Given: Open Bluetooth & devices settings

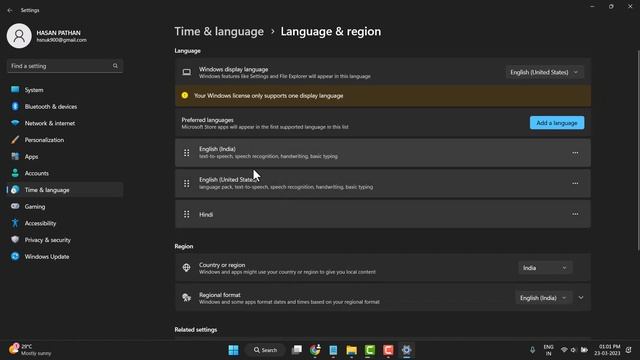Looking at the screenshot, I should [x=64, y=107].
